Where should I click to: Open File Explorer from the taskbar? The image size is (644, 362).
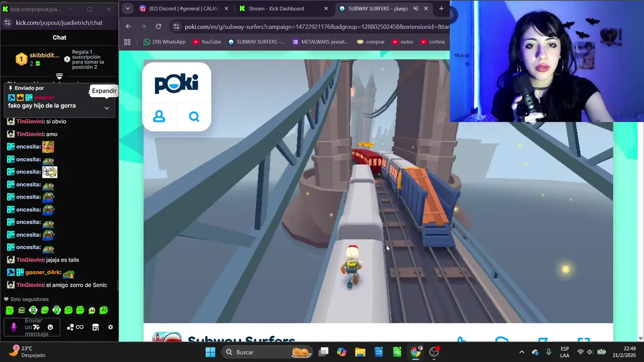(360, 352)
